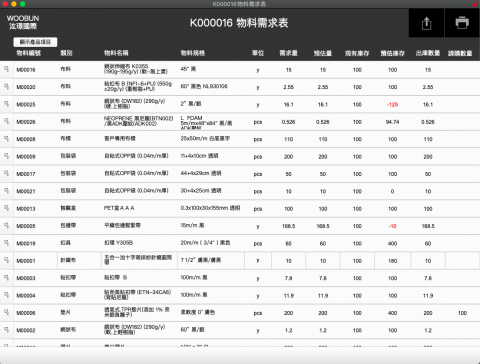Viewport: 480px width, 364px height.
Task: Click the red -125 預估庫存 value
Action: [393, 105]
